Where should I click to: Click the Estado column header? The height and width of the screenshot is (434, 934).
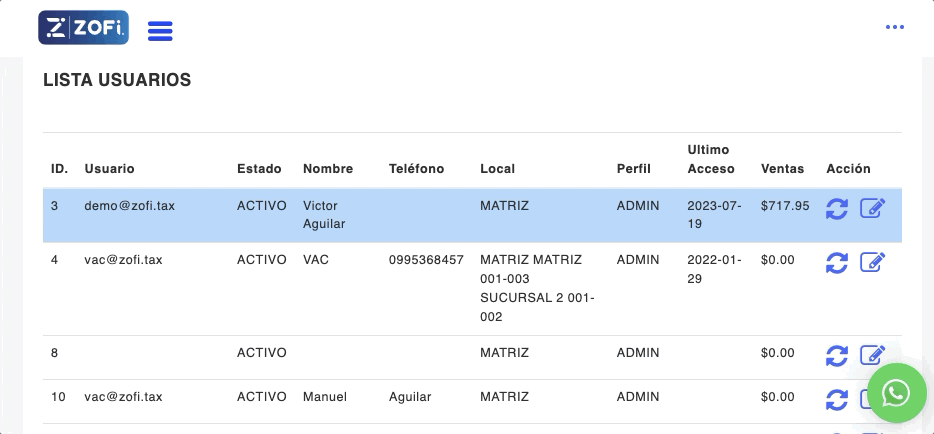259,168
